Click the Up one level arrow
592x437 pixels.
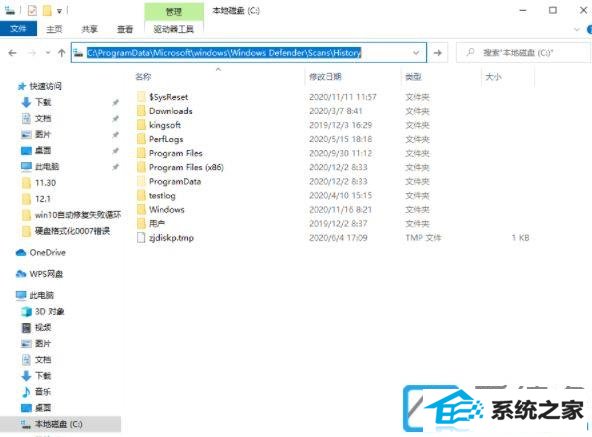coord(62,53)
